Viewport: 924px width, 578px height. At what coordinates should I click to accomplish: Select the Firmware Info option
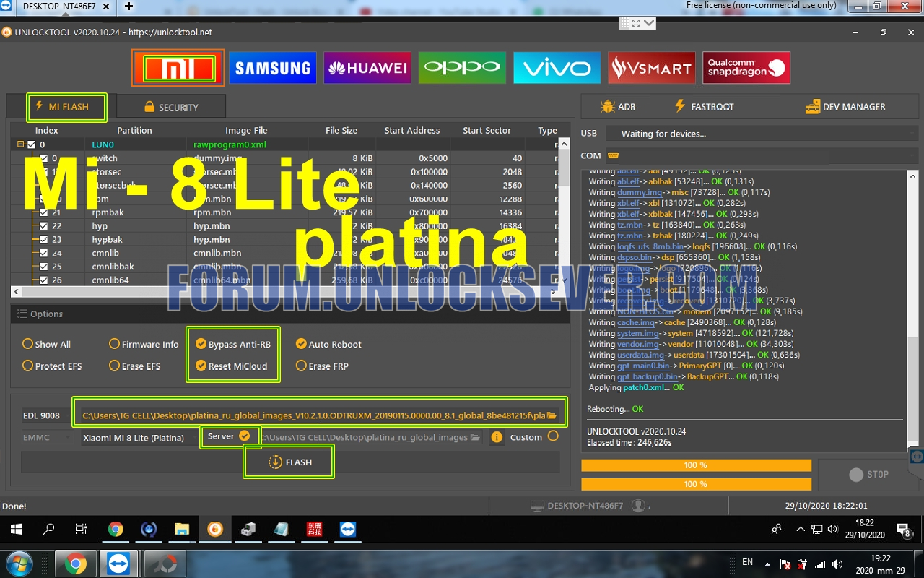(x=144, y=345)
